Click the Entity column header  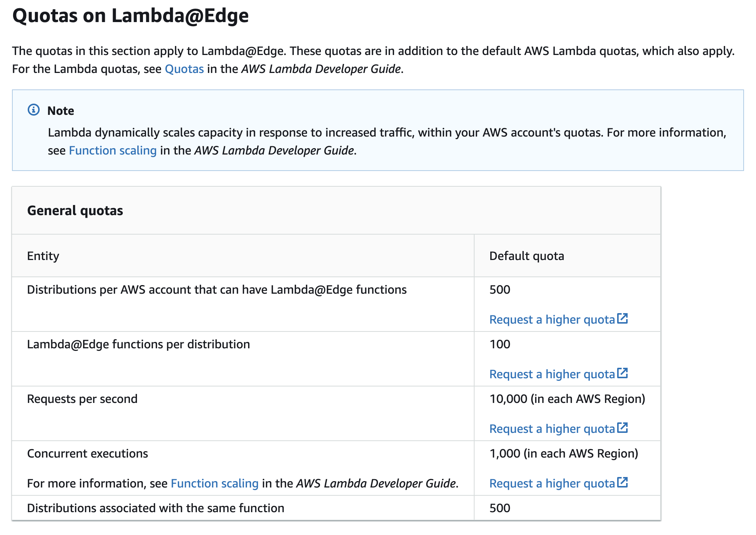(x=43, y=256)
